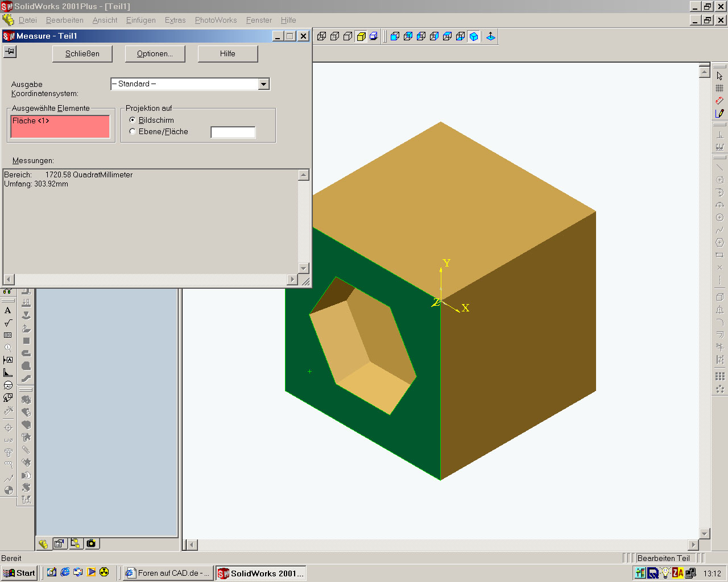Click the Optionen... button
Screen dimensions: 728x582
tap(154, 53)
